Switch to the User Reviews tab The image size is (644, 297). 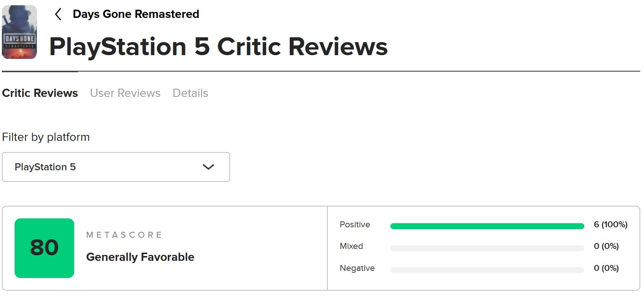pos(125,93)
